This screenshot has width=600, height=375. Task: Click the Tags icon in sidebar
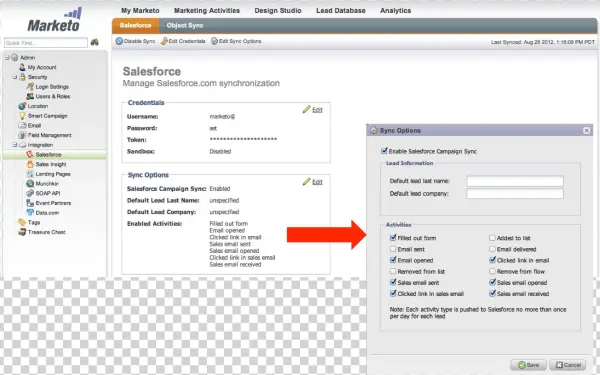pos(22,222)
